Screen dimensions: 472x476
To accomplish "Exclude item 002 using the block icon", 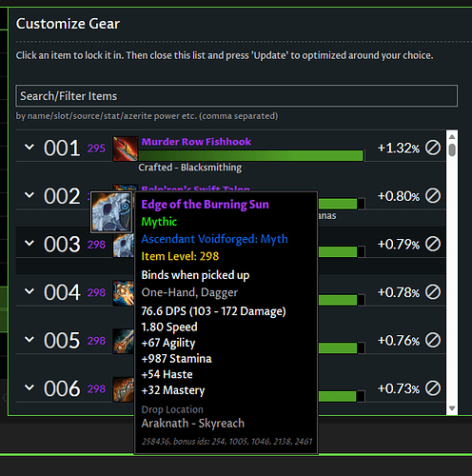I will [433, 196].
